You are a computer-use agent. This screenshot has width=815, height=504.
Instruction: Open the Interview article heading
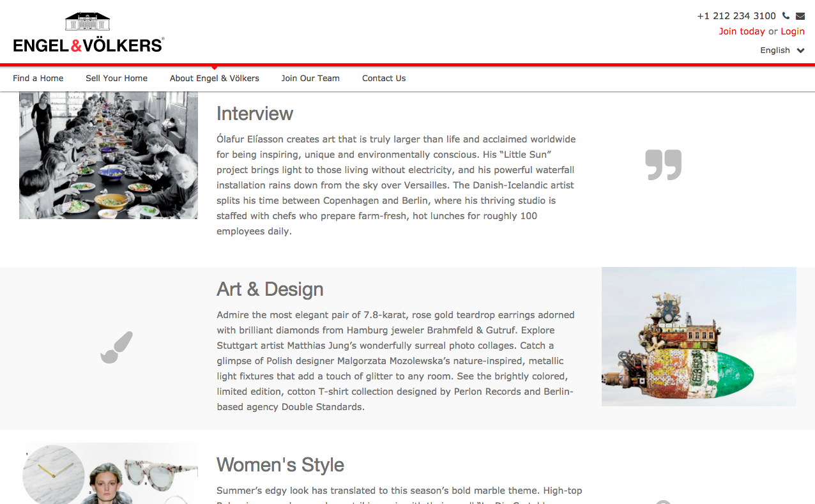click(255, 114)
